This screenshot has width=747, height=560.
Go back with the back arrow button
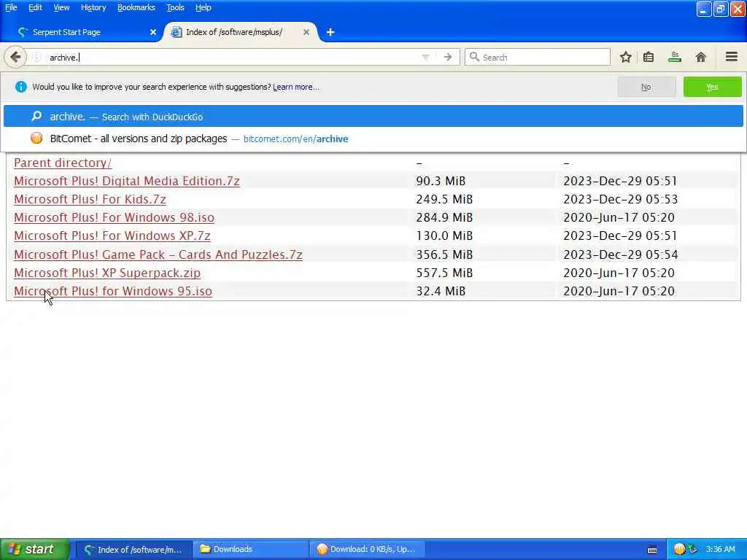[x=15, y=57]
